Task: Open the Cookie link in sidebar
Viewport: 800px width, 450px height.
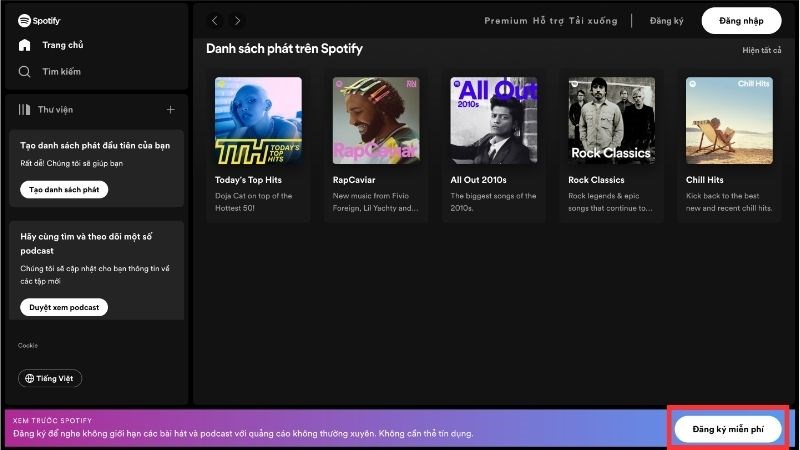Action: (28, 345)
